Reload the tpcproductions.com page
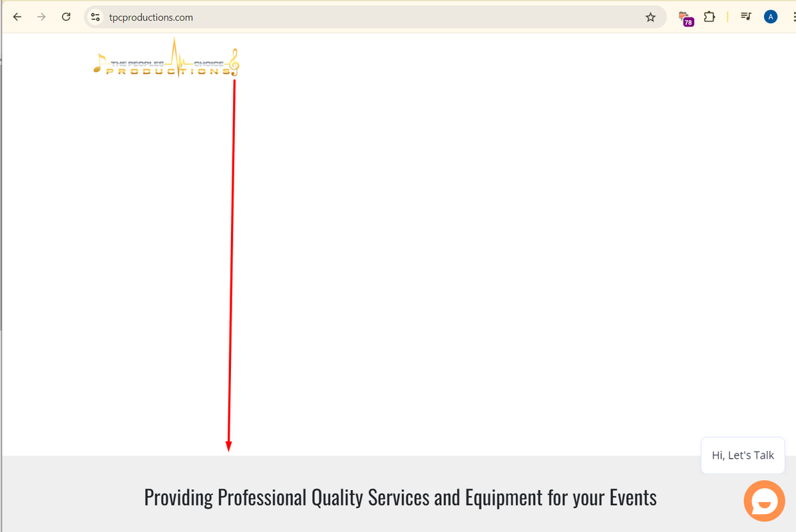 click(x=66, y=17)
